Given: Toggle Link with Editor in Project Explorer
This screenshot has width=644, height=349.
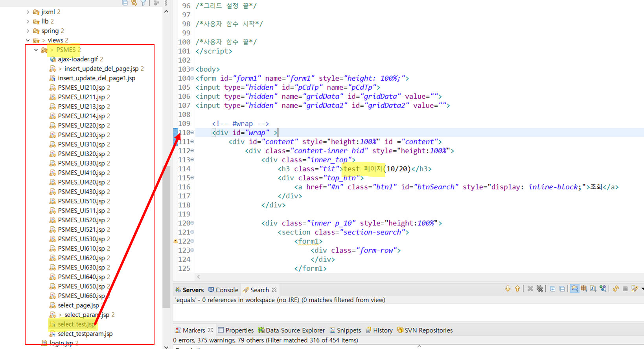Looking at the screenshot, I should tap(134, 3).
